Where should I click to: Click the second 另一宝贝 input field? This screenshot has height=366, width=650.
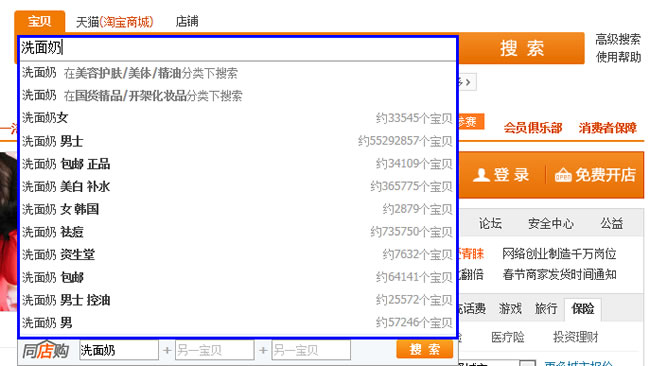[311, 351]
